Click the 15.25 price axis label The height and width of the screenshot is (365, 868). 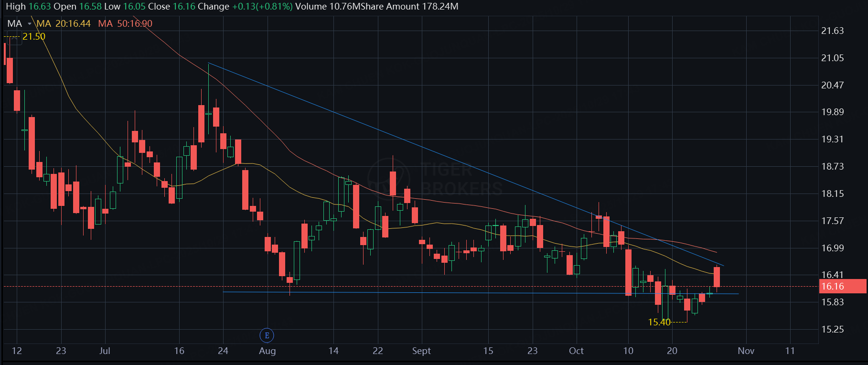tap(832, 329)
